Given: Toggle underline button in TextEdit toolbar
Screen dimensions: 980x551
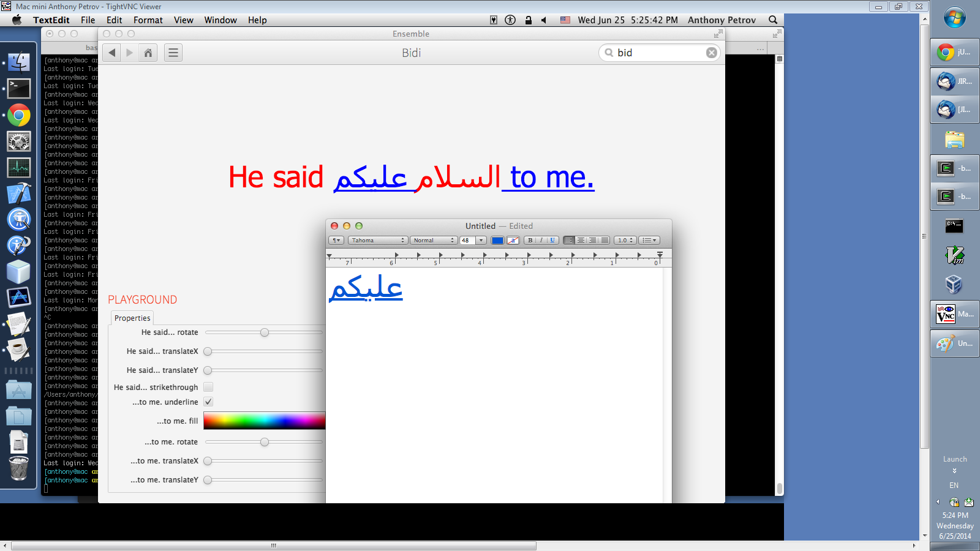Looking at the screenshot, I should pos(552,241).
